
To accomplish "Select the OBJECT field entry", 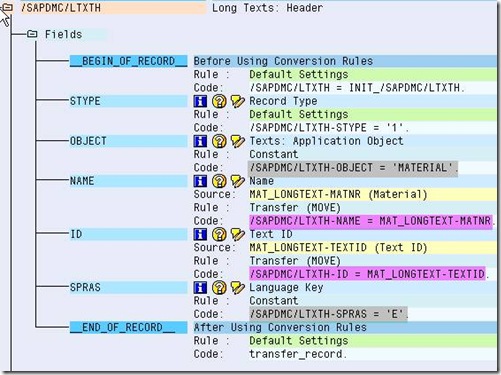I will tap(128, 141).
